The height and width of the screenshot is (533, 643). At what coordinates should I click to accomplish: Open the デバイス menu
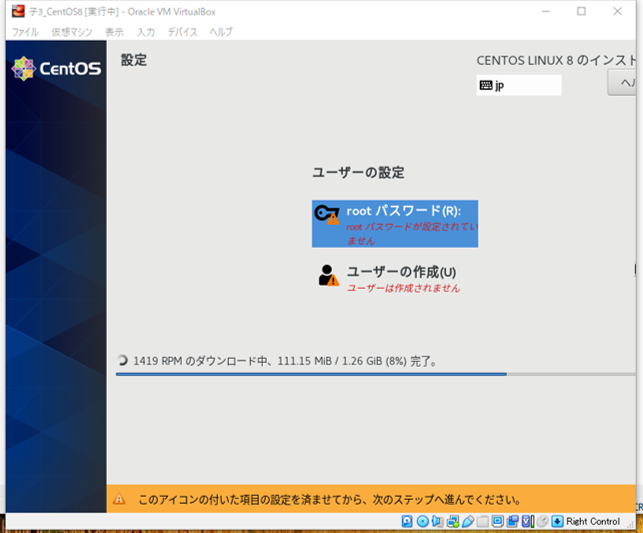(182, 32)
